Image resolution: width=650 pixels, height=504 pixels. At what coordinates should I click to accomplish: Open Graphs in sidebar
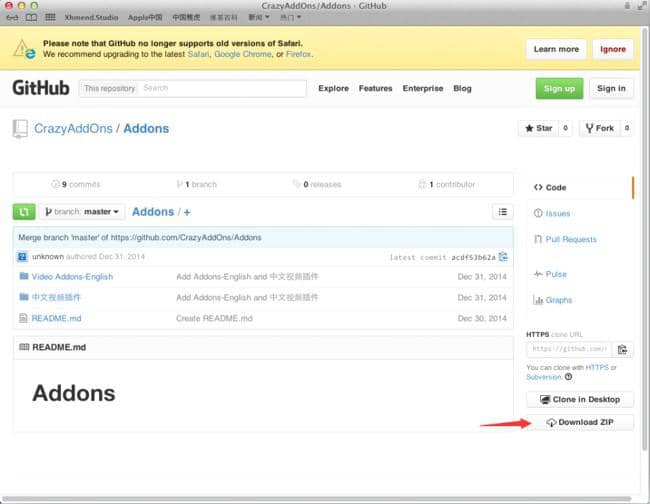552,300
